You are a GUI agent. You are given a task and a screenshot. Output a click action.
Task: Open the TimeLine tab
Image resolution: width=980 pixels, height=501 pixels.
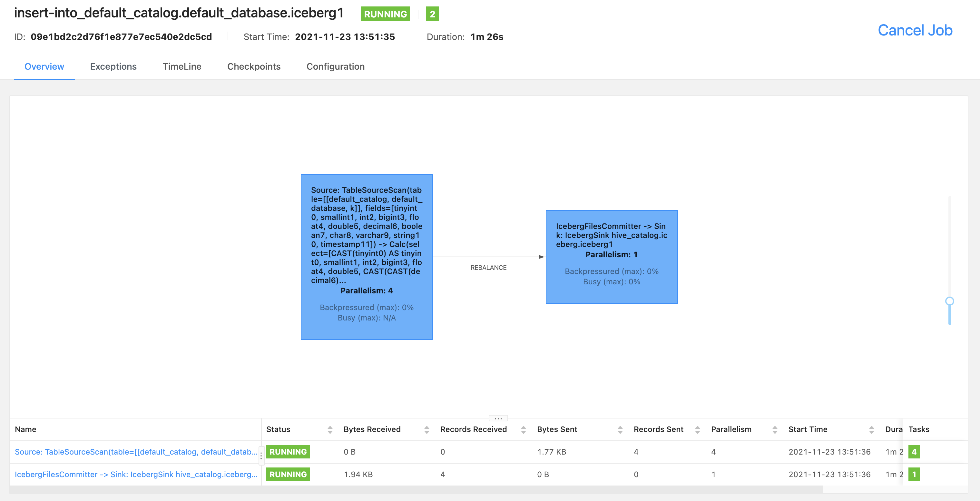tap(181, 66)
